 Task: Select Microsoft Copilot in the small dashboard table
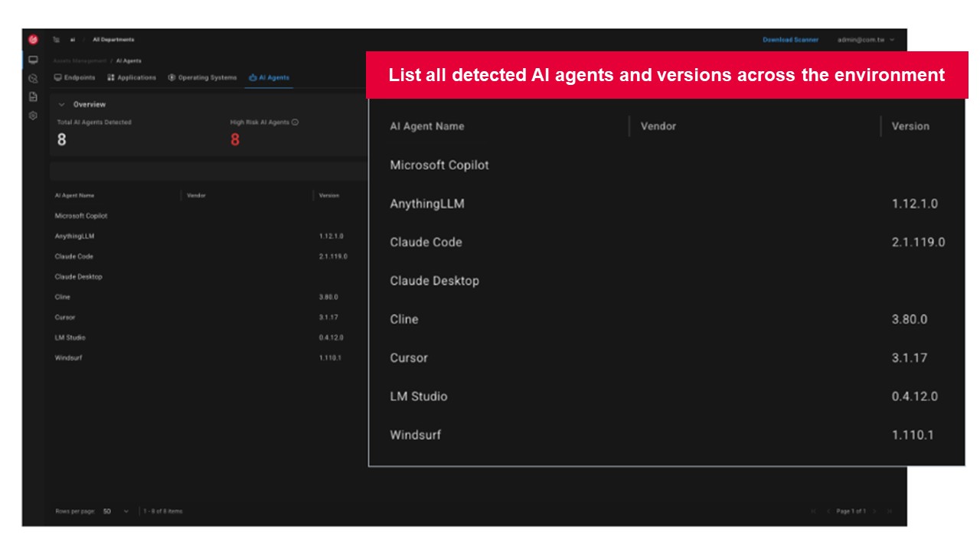click(81, 216)
